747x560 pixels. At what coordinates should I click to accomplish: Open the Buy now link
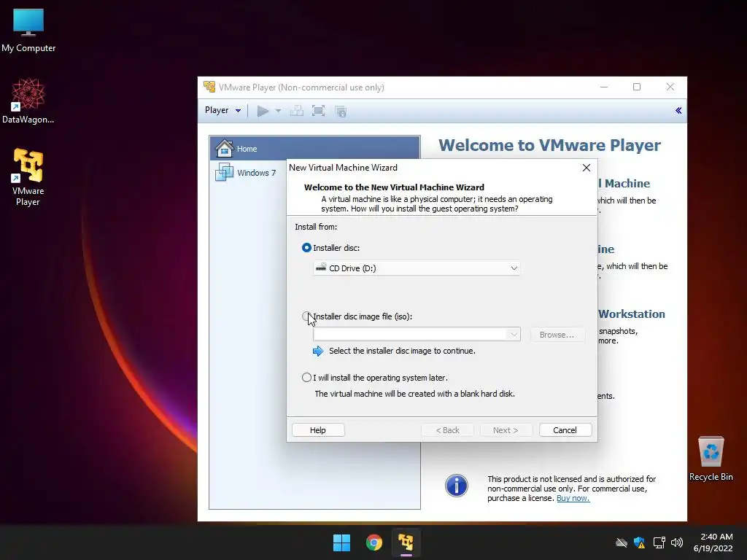click(x=573, y=498)
